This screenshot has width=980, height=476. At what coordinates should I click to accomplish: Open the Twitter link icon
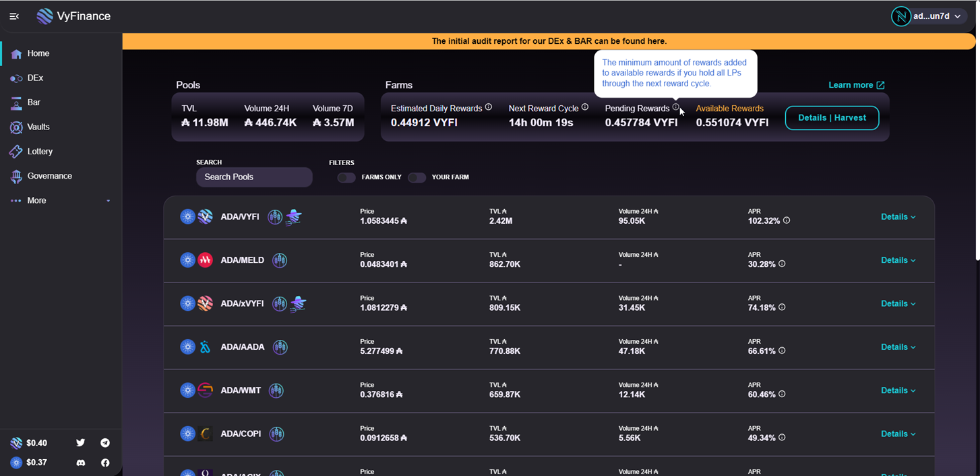81,443
